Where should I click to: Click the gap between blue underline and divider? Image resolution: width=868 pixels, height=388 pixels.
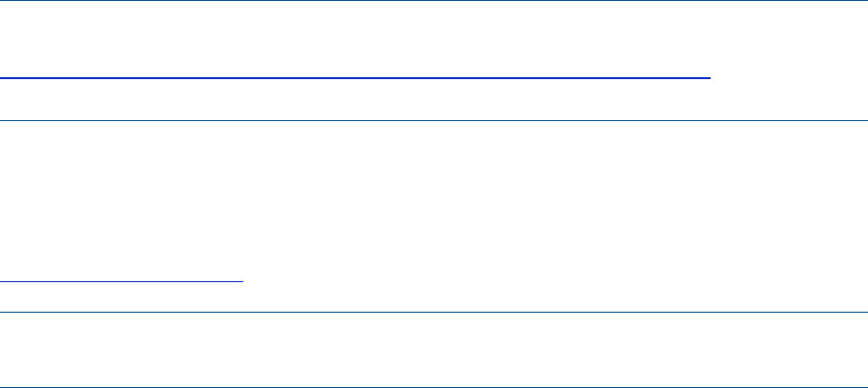click(x=356, y=99)
